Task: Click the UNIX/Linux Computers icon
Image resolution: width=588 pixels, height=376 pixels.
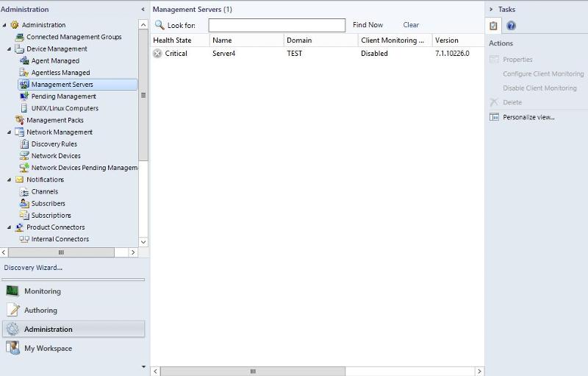Action: [24, 108]
